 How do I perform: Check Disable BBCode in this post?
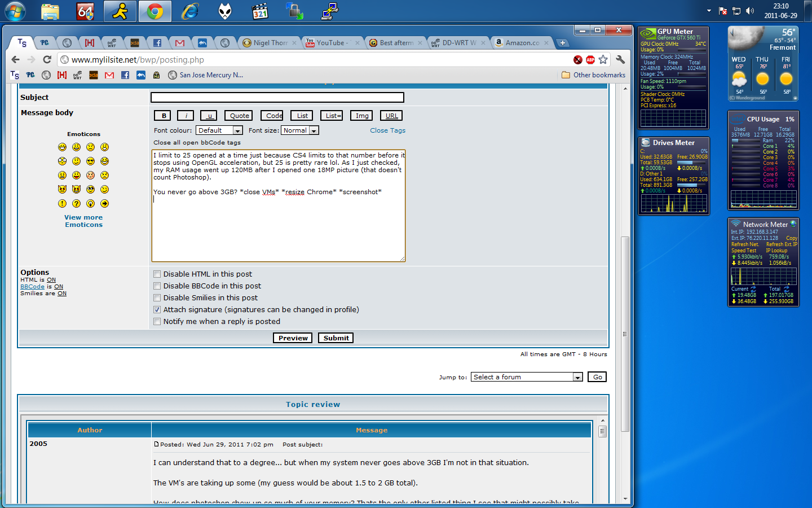click(157, 286)
